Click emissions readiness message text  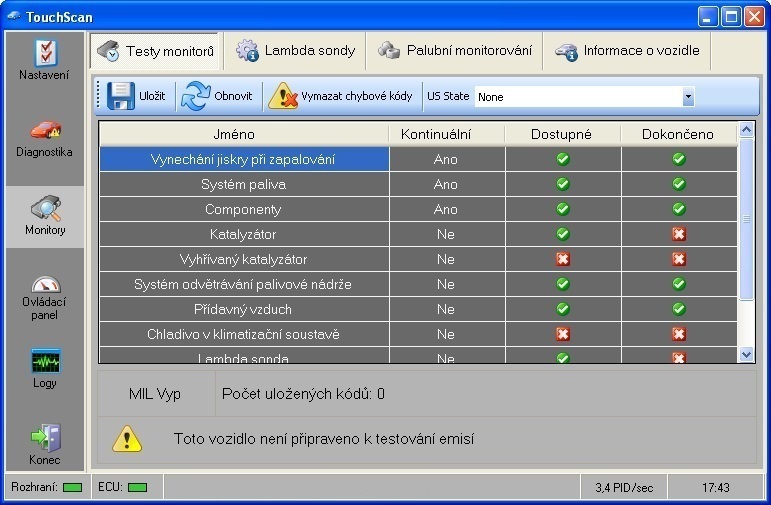324,439
